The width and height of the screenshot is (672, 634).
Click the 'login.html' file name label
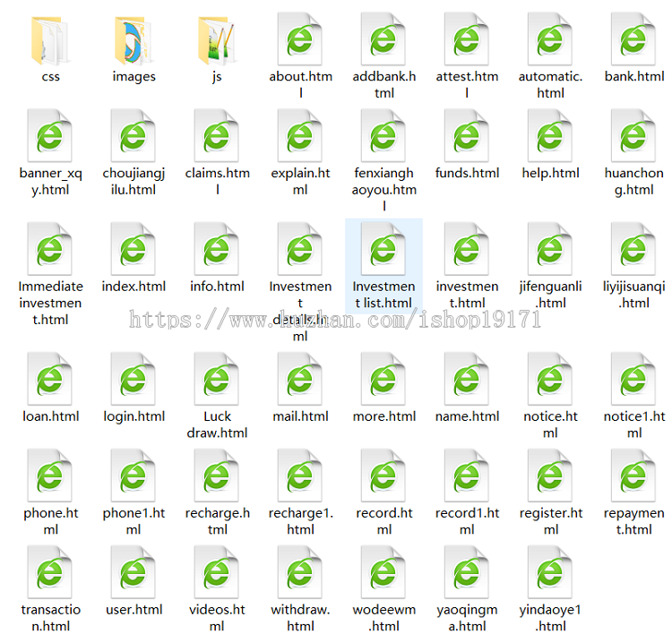coord(134,416)
